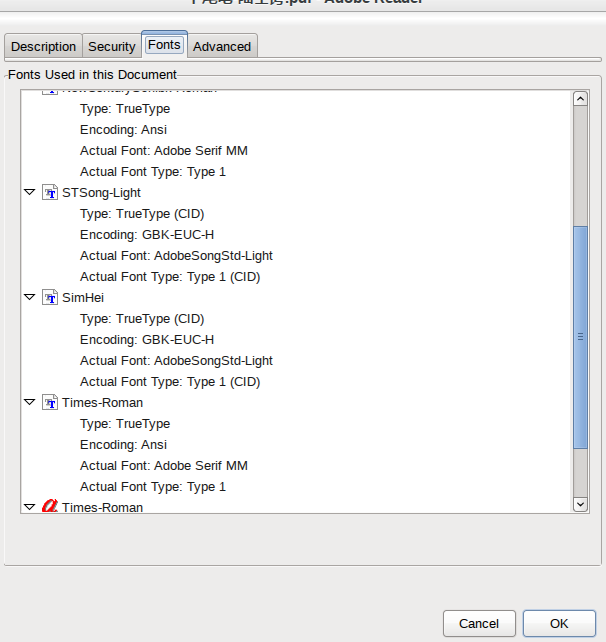The height and width of the screenshot is (642, 606).
Task: Select the topmost 'Actual Font Type: Type 1' row
Action: (153, 172)
